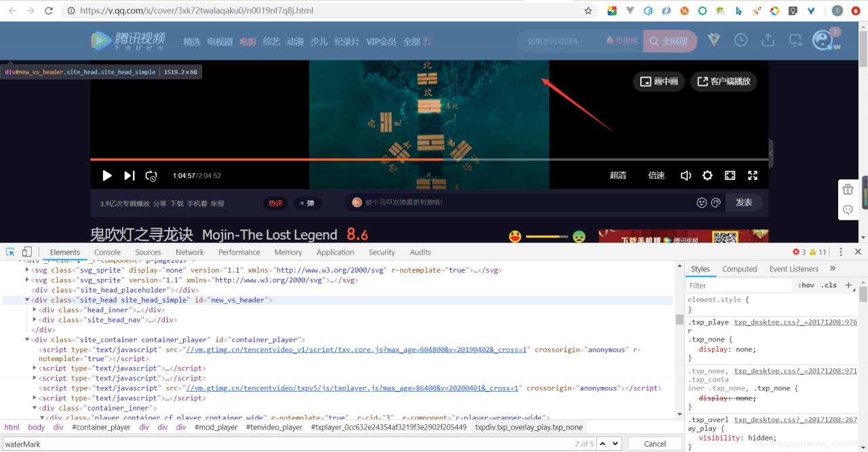Image resolution: width=868 pixels, height=452 pixels.
Task: Bookmark page with star icon
Action: pos(588,11)
